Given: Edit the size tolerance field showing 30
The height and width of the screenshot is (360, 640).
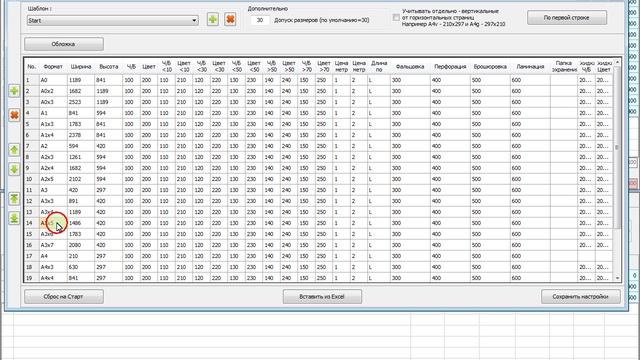Looking at the screenshot, I should (x=260, y=20).
